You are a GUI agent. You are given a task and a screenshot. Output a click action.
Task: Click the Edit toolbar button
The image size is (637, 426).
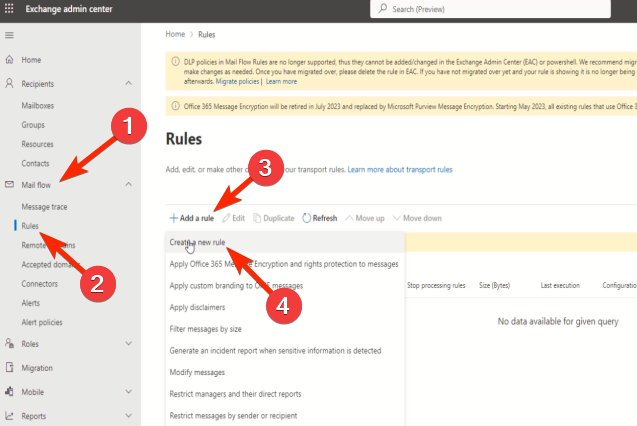(234, 218)
